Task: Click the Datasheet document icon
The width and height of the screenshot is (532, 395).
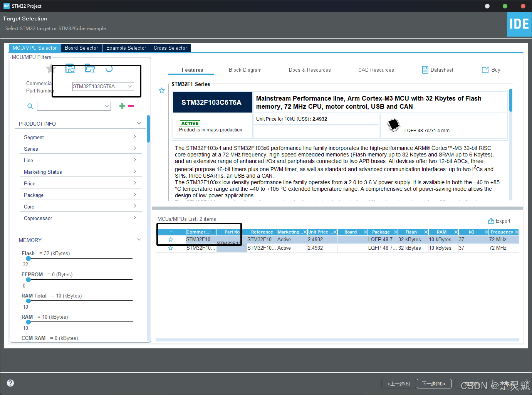Action: [x=425, y=70]
